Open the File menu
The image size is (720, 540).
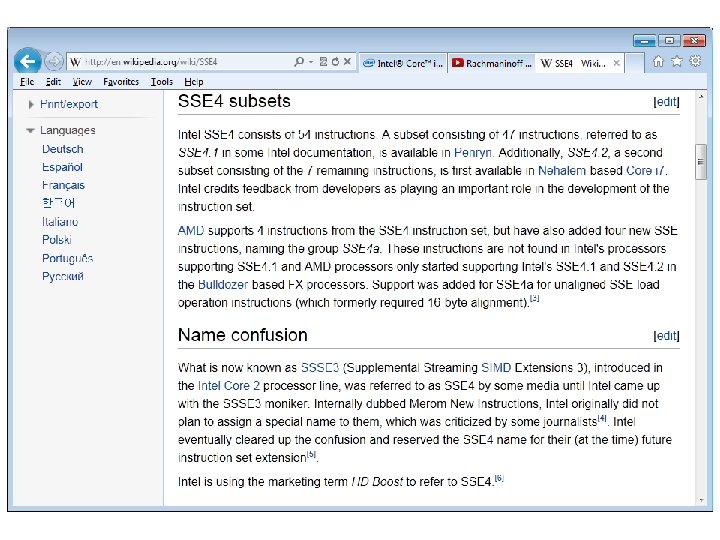pyautogui.click(x=27, y=82)
